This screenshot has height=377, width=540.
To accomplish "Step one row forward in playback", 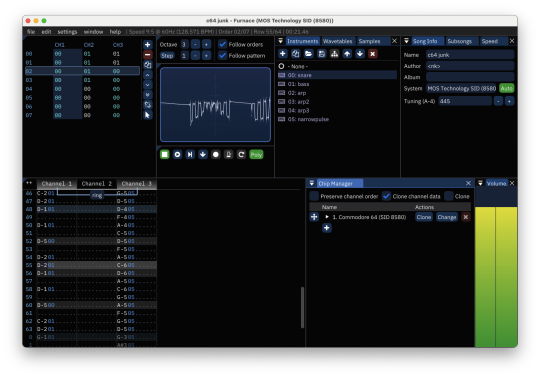I will (190, 155).
